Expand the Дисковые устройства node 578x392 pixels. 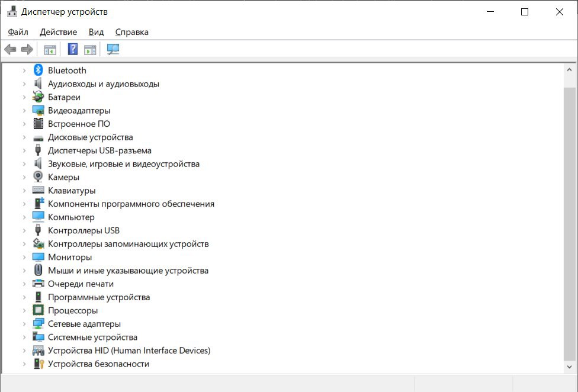[x=24, y=137]
